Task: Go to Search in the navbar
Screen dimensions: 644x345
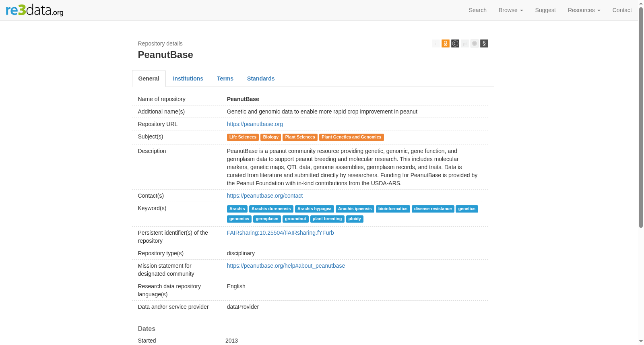Action: click(x=478, y=10)
